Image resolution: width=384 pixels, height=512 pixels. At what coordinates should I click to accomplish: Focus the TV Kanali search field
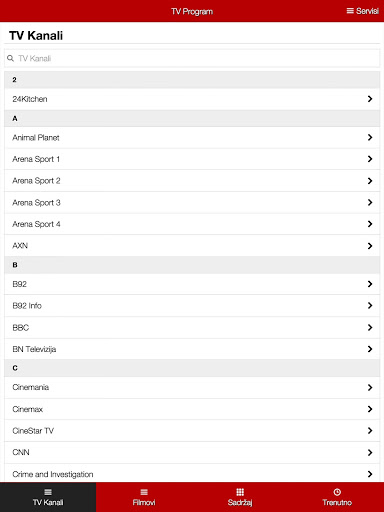tap(192, 58)
